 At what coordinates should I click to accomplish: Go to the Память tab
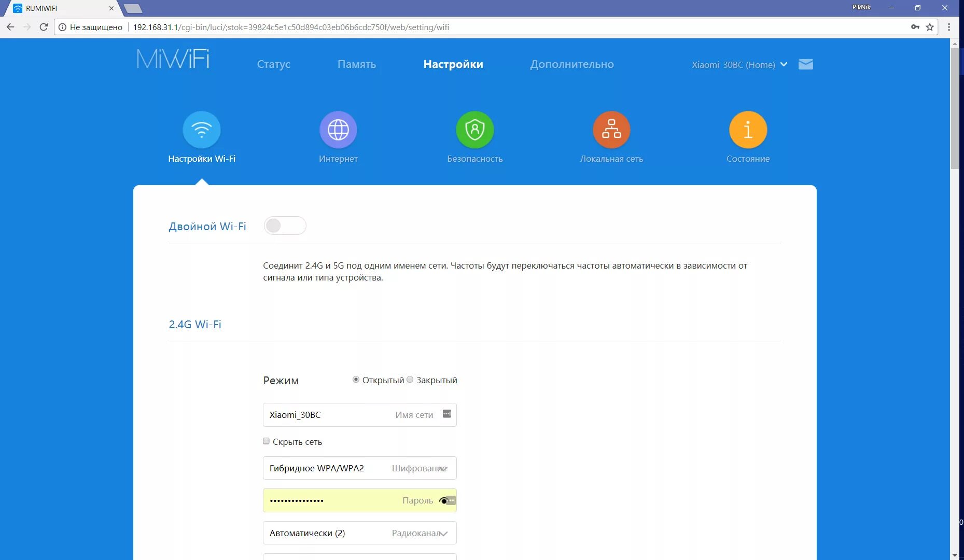[x=357, y=64]
